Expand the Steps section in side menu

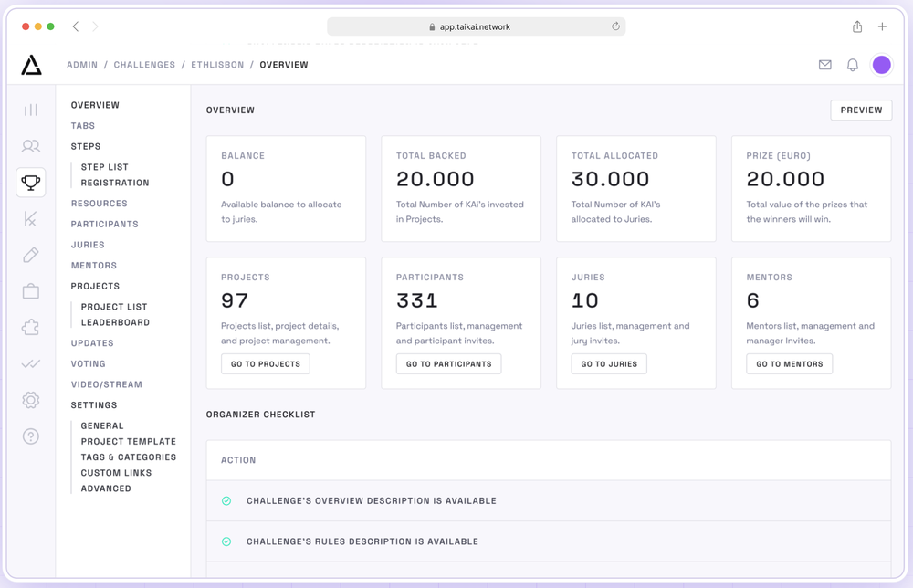pos(86,146)
